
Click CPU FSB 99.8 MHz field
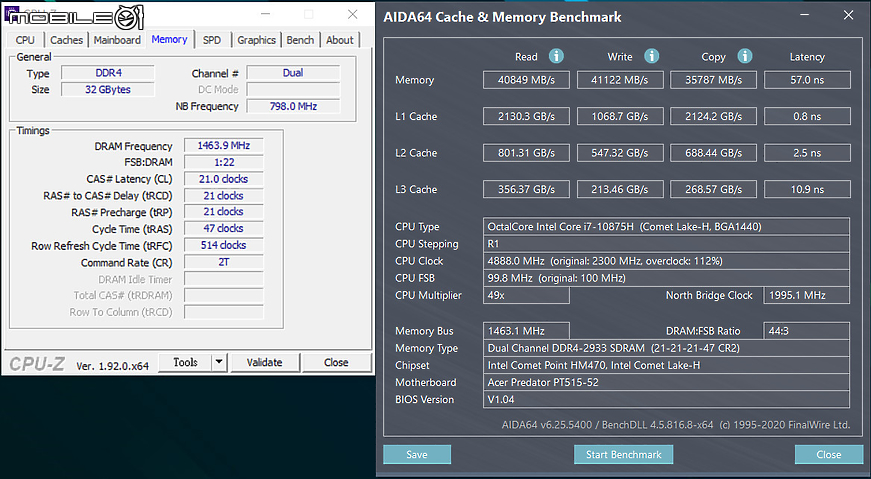coord(666,278)
